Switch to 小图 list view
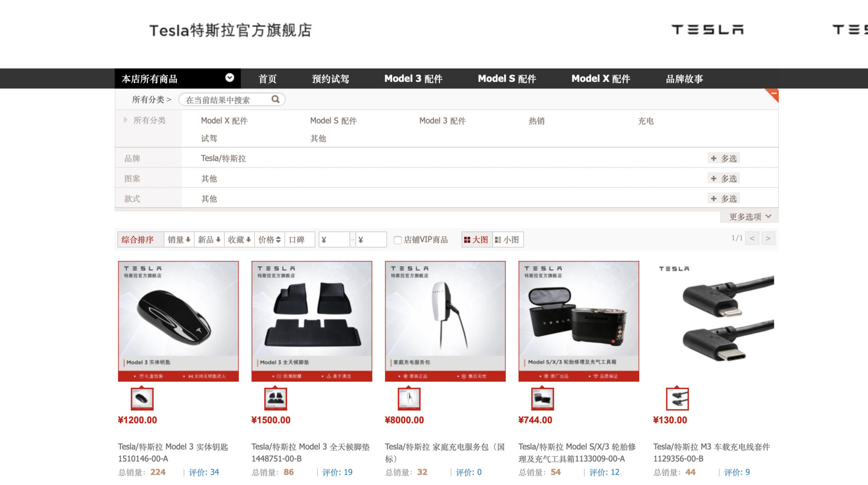 508,240
